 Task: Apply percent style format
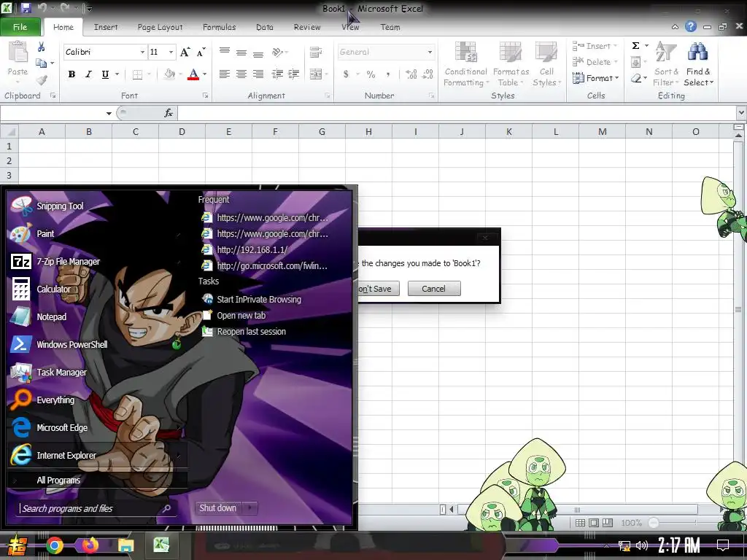point(371,74)
